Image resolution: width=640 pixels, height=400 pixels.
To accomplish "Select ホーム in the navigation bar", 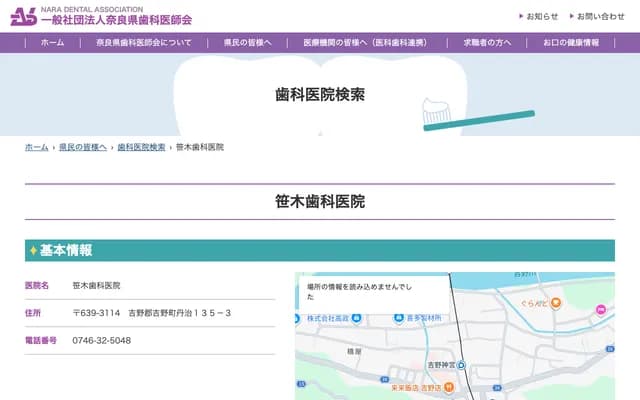I will tap(53, 43).
